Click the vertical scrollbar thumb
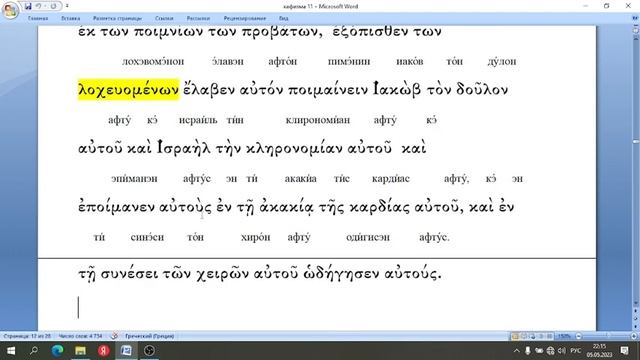Screen dimensions: 640x360 [636, 141]
